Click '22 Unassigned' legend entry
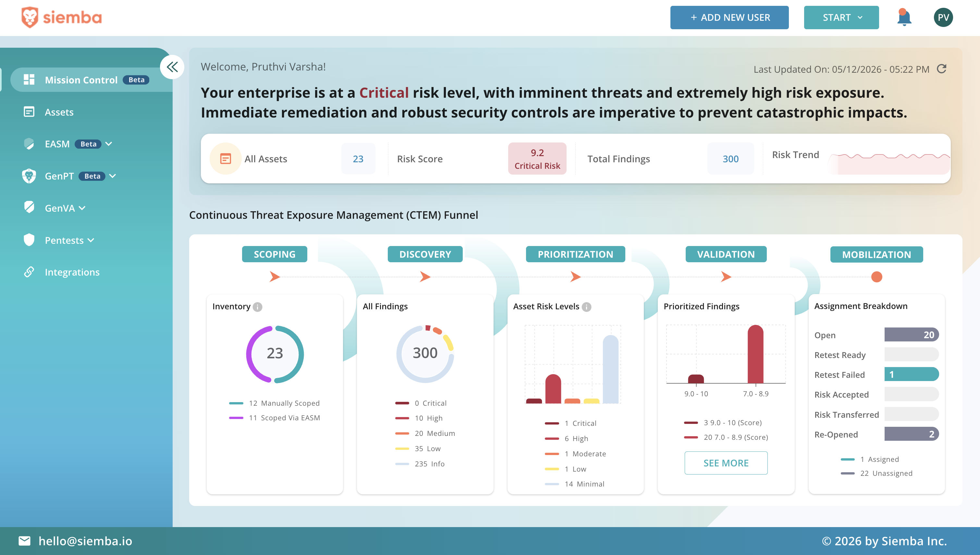Image resolution: width=980 pixels, height=555 pixels. tap(876, 474)
